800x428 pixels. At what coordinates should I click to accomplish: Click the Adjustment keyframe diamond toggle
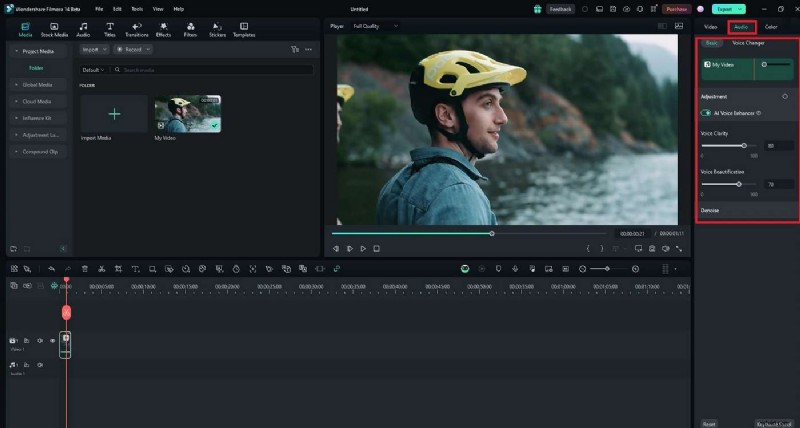pyautogui.click(x=784, y=97)
